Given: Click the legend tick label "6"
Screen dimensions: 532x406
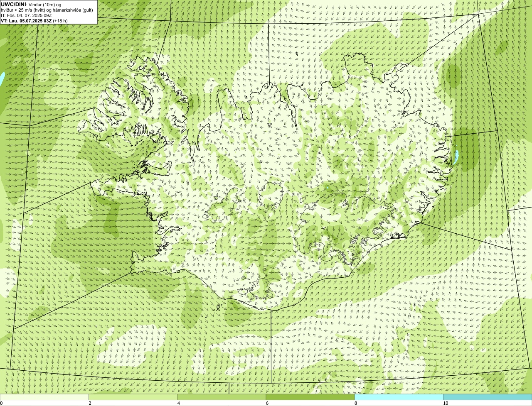Looking at the screenshot, I should [x=267, y=403].
